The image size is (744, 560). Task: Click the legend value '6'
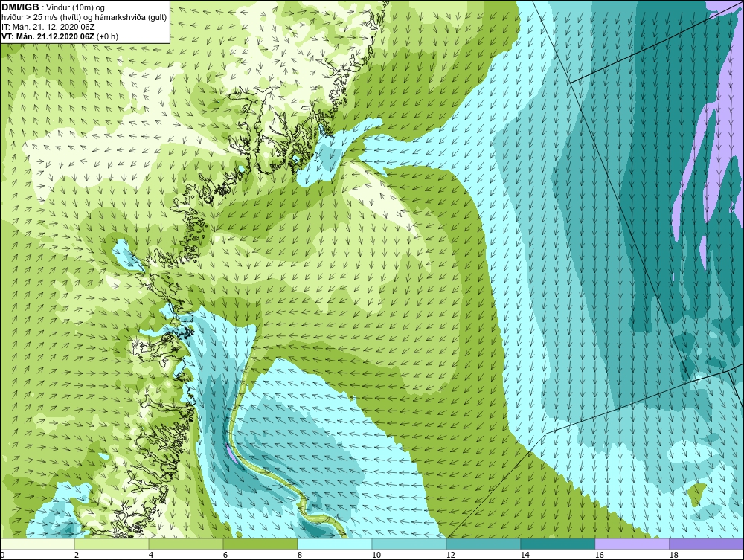click(x=225, y=555)
